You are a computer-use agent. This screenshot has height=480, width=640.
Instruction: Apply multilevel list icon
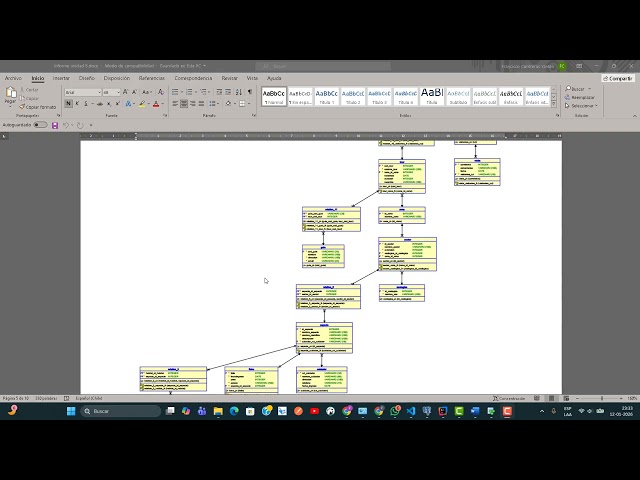(x=203, y=92)
